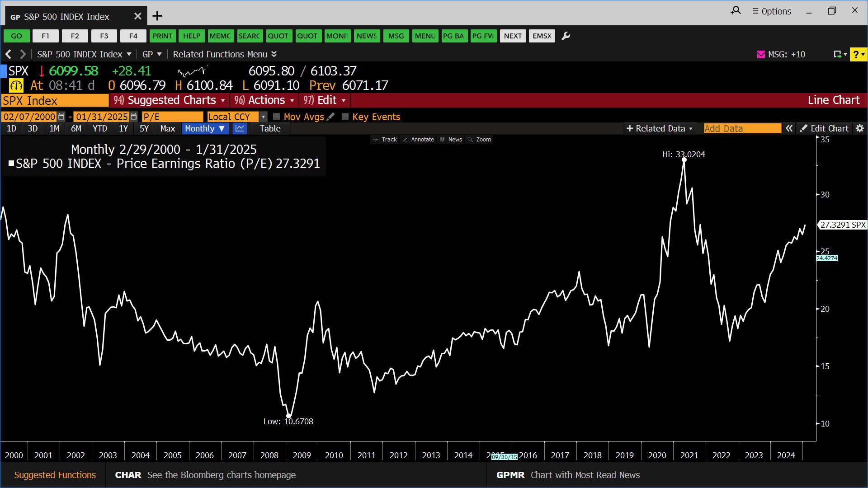Open the start date calendar picker
The width and height of the screenshot is (868, 488).
point(61,117)
